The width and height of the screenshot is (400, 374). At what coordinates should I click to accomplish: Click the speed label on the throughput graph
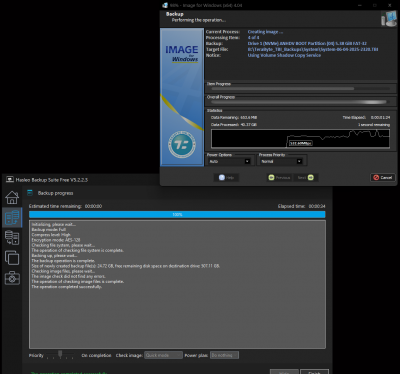pyautogui.click(x=300, y=143)
